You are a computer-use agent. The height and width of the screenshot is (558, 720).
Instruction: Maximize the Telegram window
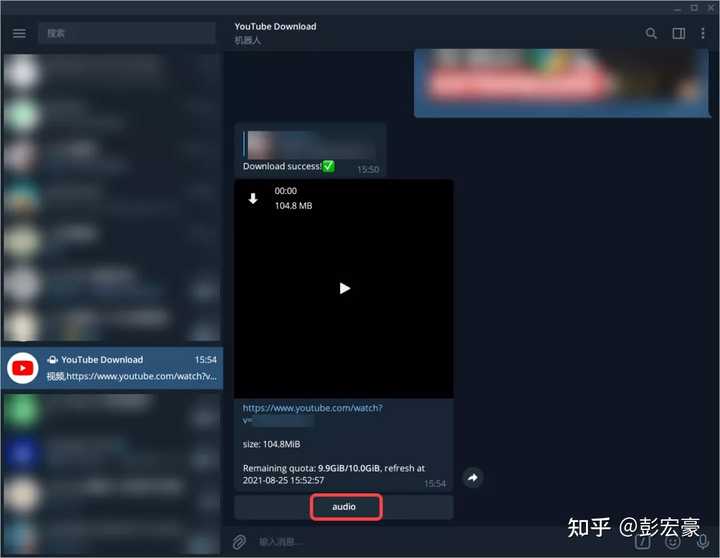(x=694, y=8)
